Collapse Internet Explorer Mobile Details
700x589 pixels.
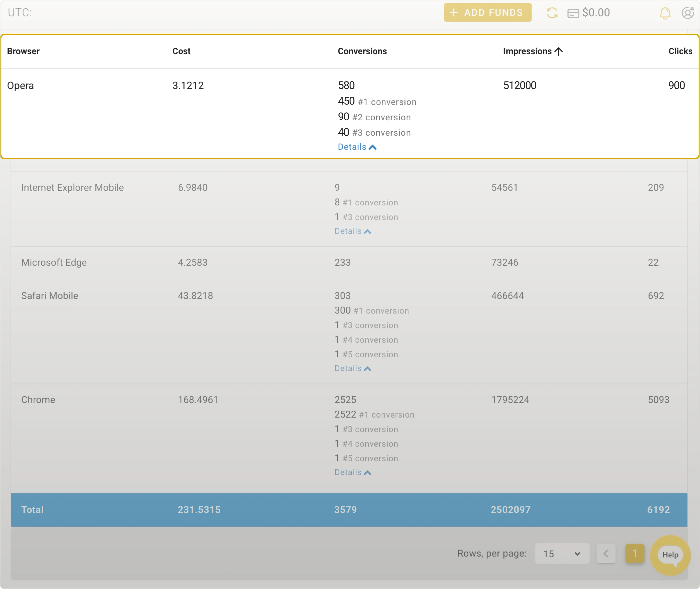[x=352, y=231]
